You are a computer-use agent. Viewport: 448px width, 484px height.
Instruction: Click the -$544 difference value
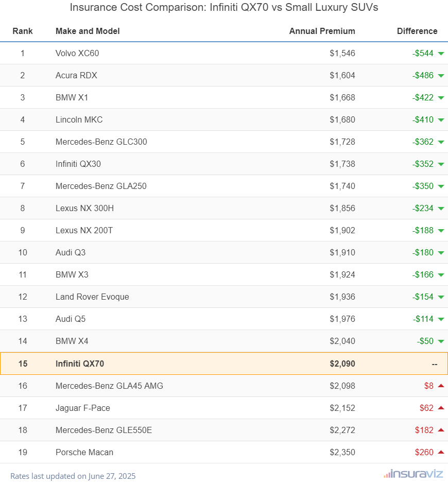(x=423, y=54)
